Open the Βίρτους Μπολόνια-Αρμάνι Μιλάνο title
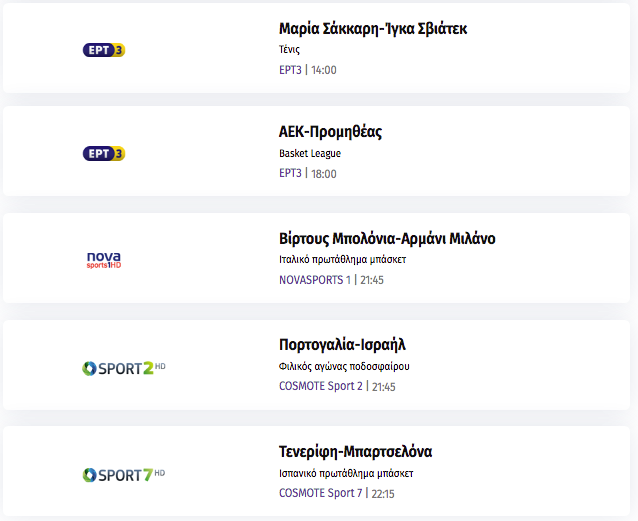 point(387,239)
